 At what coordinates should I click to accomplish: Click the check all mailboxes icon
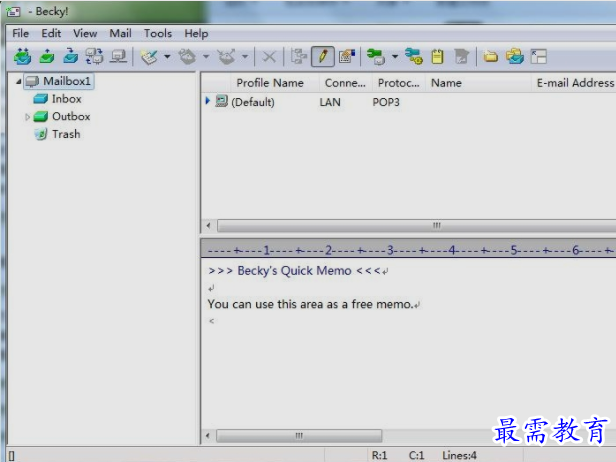pyautogui.click(x=94, y=56)
